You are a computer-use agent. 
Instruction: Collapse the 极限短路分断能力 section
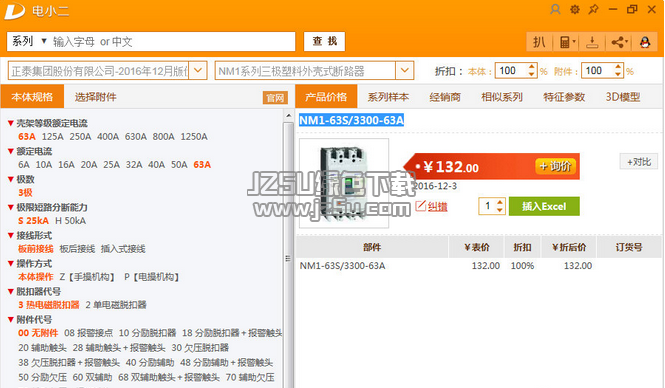click(11, 207)
